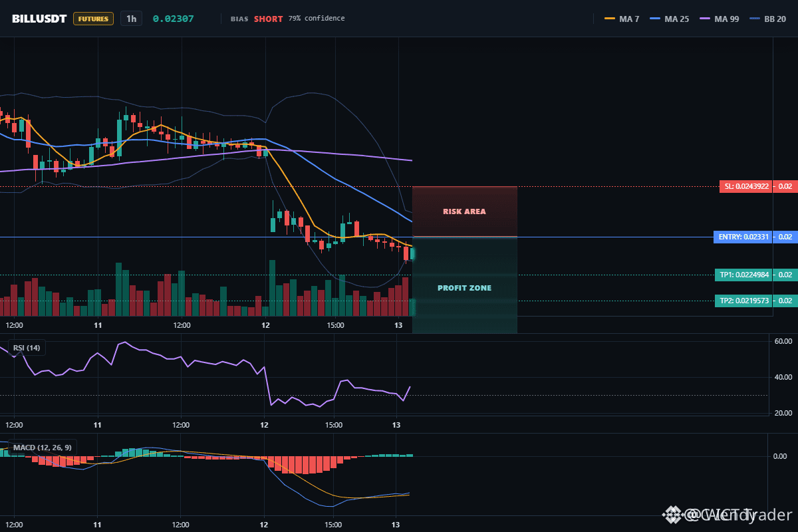Click the BILLUSDT symbol name
The height and width of the screenshot is (532, 798).
39,19
